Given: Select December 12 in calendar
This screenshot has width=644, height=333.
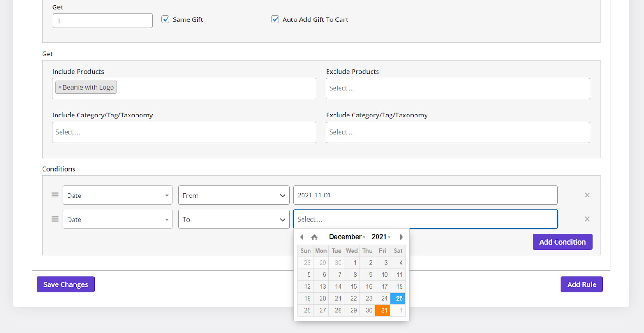Looking at the screenshot, I should pos(305,286).
